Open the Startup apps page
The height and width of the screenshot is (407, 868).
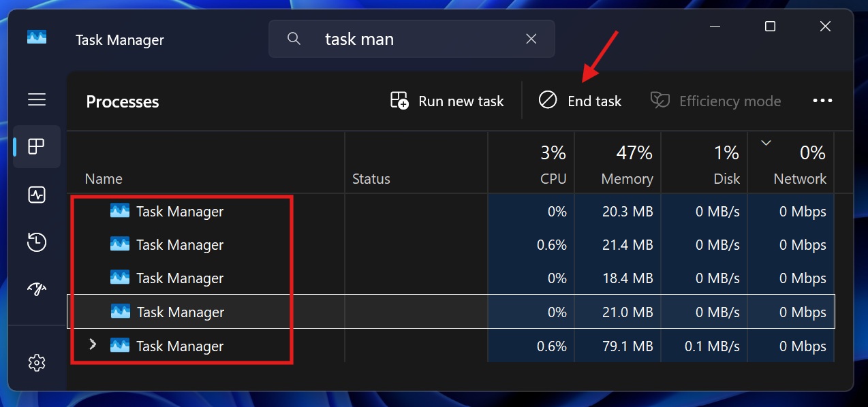[x=36, y=289]
